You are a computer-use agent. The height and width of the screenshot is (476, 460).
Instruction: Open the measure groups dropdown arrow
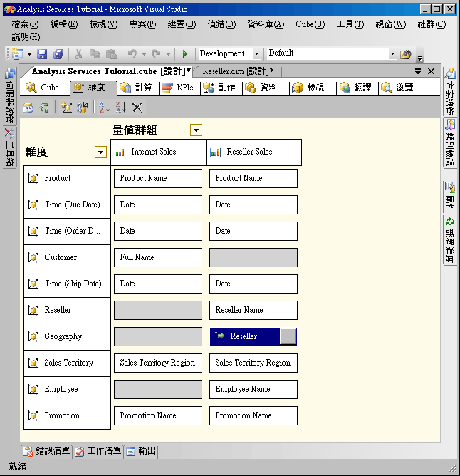click(x=197, y=130)
